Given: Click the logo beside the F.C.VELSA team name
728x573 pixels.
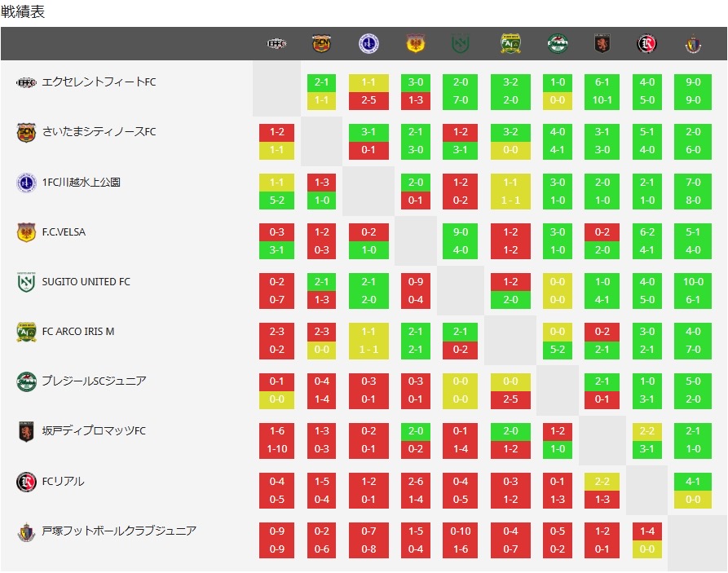Looking at the screenshot, I should pos(26,232).
